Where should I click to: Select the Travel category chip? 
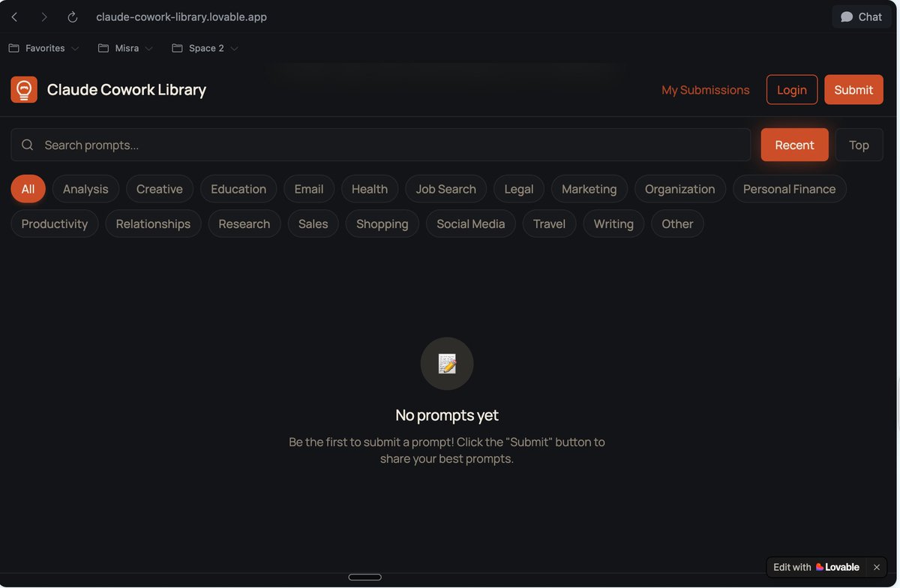550,223
